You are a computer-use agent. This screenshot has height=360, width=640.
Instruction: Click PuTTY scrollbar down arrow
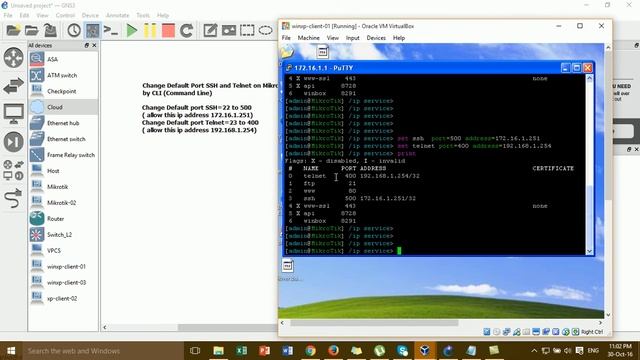pyautogui.click(x=589, y=251)
